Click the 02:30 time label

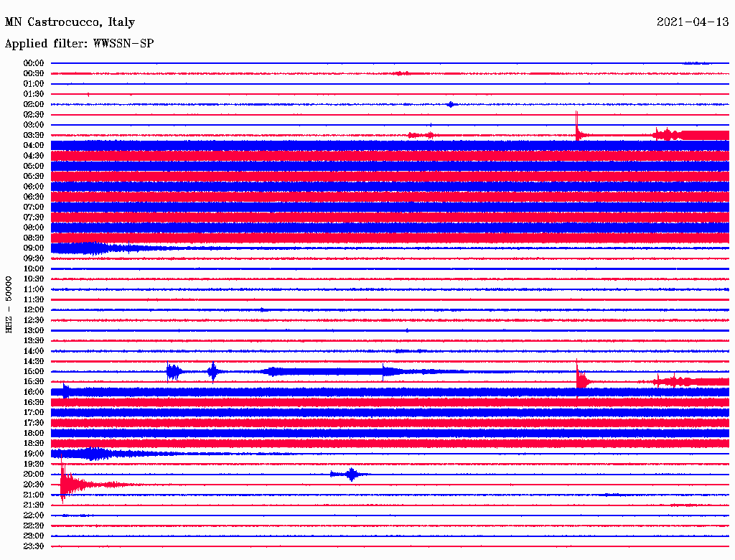(33, 114)
